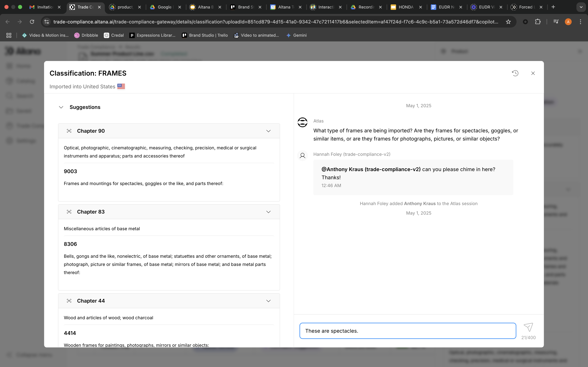Reload the current page

tap(32, 22)
